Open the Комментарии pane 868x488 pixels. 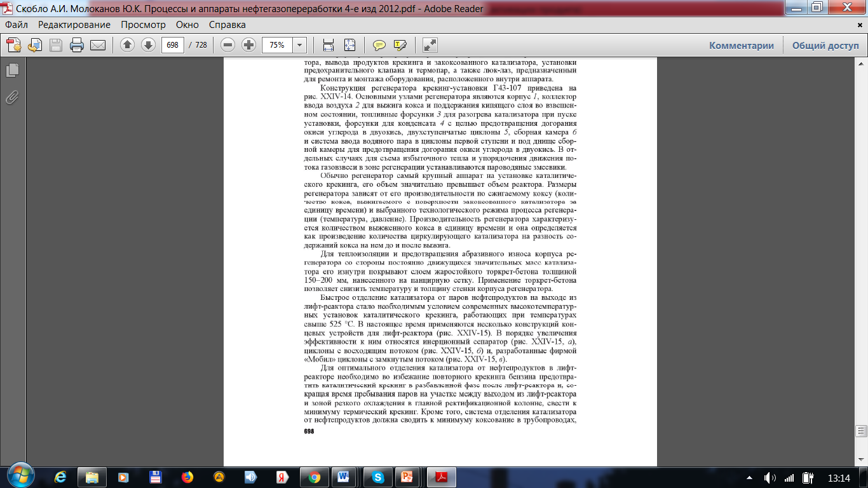(x=742, y=45)
